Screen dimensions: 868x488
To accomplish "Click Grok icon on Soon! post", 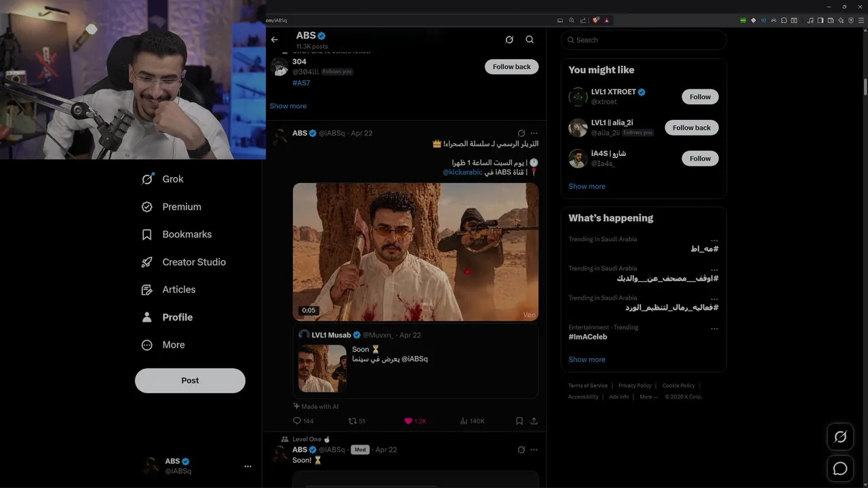I will 521,449.
